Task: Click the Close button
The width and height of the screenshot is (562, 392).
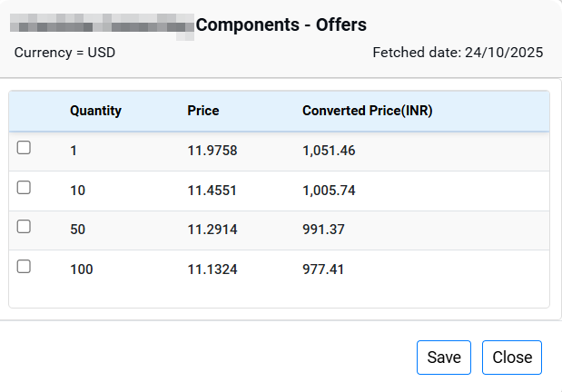Action: [x=511, y=358]
